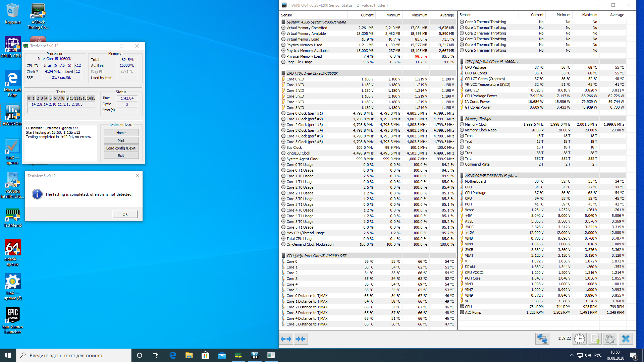Open the HWiNFO remote network monitoring icon
644x362 pixels.
(542, 339)
